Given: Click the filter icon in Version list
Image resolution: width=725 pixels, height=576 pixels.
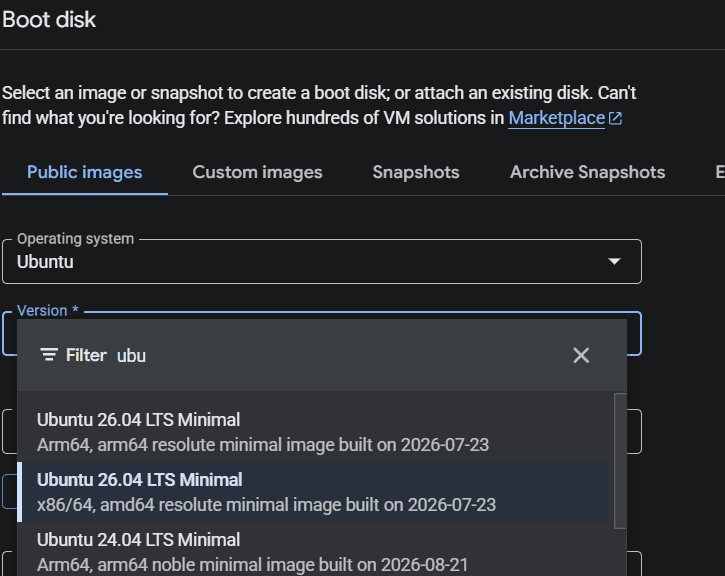Looking at the screenshot, I should click(x=49, y=355).
